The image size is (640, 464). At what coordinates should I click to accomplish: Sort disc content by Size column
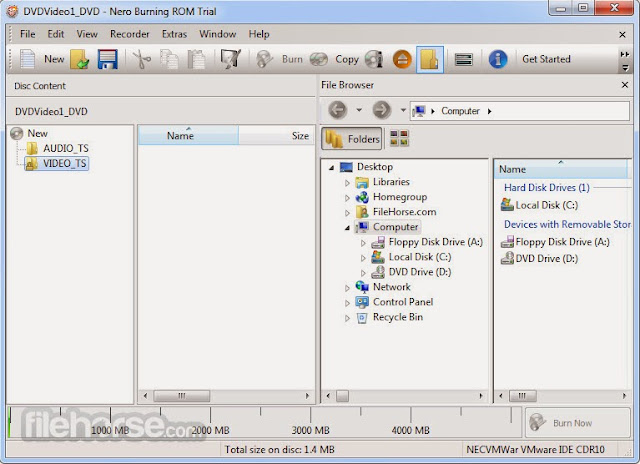click(276, 135)
